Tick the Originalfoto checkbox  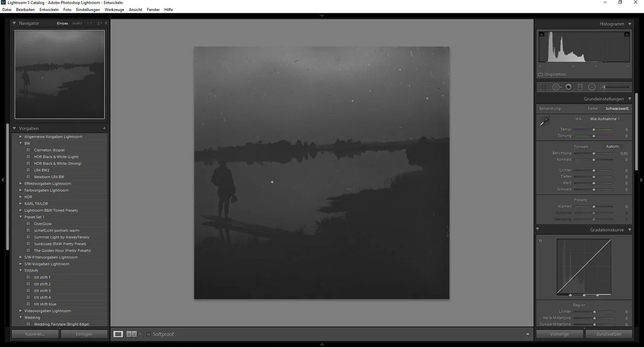tap(540, 74)
